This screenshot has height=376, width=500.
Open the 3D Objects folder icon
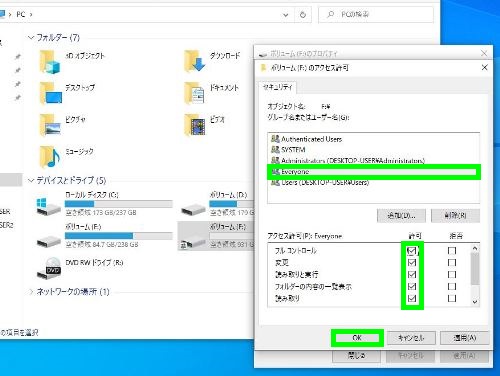coord(49,62)
